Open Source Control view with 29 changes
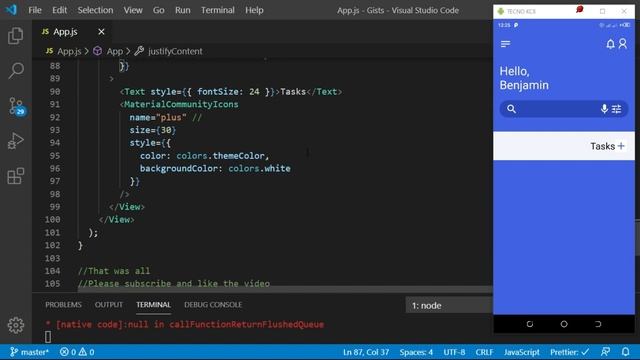The width and height of the screenshot is (640, 360). coord(16,106)
